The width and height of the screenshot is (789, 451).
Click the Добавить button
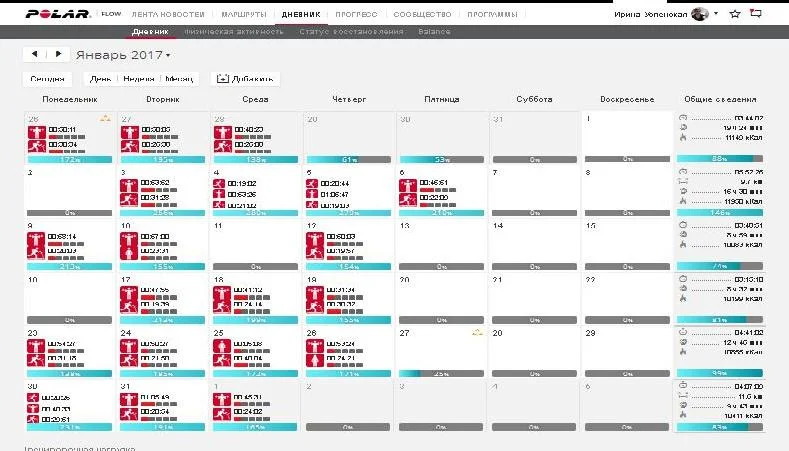coord(245,79)
